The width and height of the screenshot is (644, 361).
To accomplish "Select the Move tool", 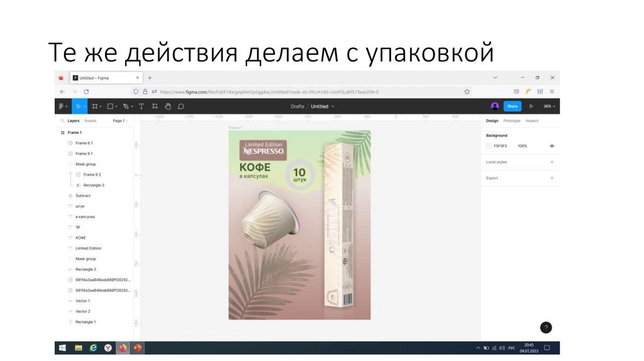I will click(77, 106).
